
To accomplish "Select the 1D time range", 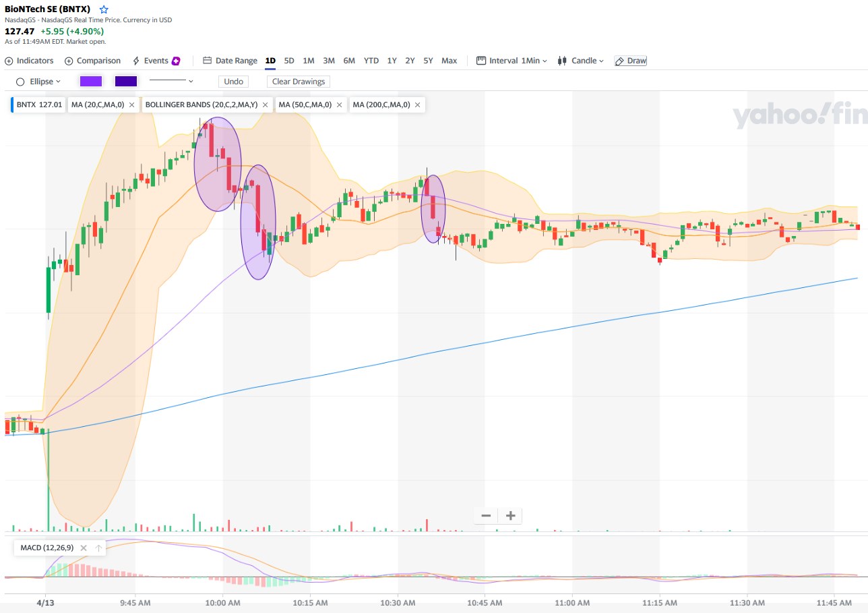I will (270, 61).
